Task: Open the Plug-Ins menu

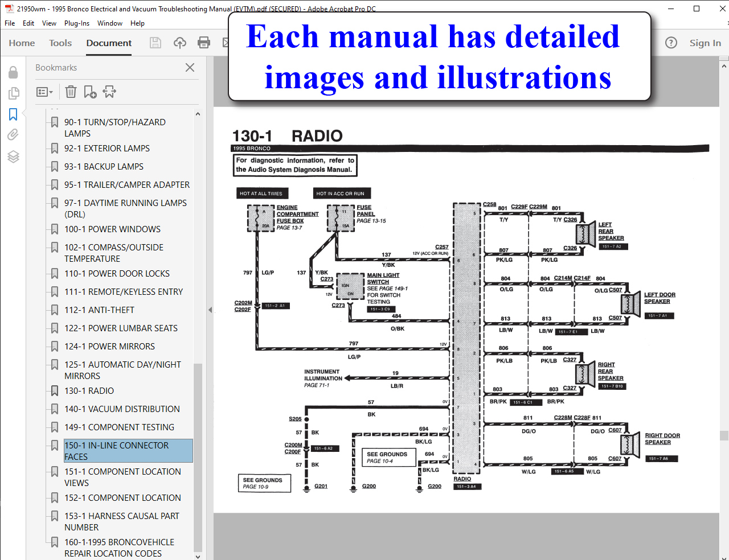Action: pyautogui.click(x=77, y=23)
